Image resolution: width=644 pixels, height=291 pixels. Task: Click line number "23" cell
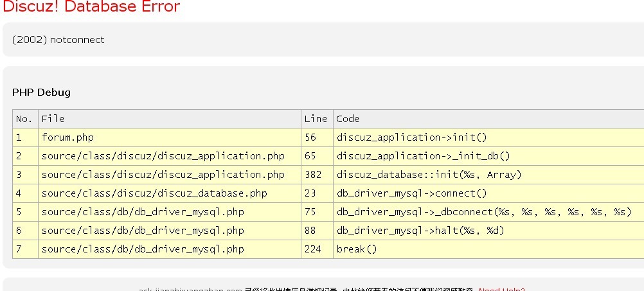coord(317,193)
